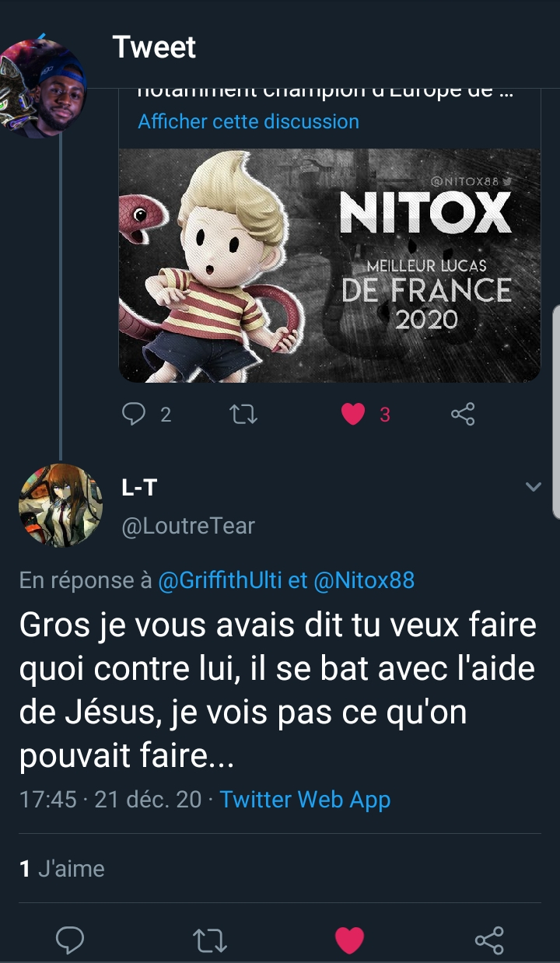Unlike the parent tweet with 3 likes
The image size is (560, 963).
coord(353,415)
